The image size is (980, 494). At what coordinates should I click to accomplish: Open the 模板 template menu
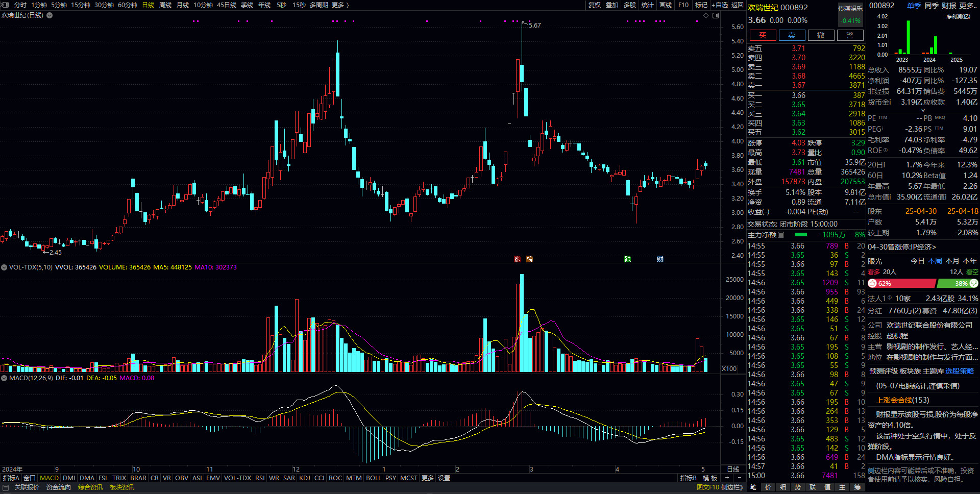tap(710, 478)
